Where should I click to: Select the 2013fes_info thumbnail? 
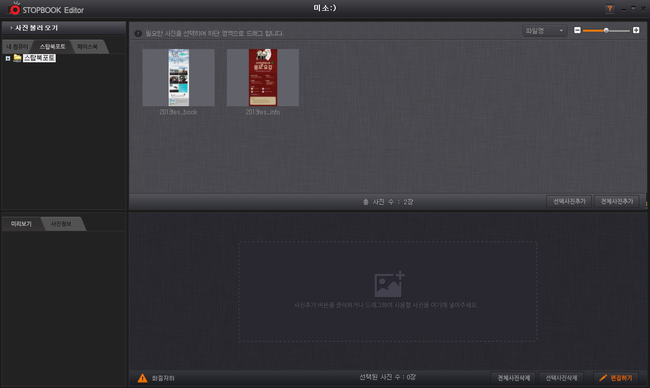[x=263, y=78]
